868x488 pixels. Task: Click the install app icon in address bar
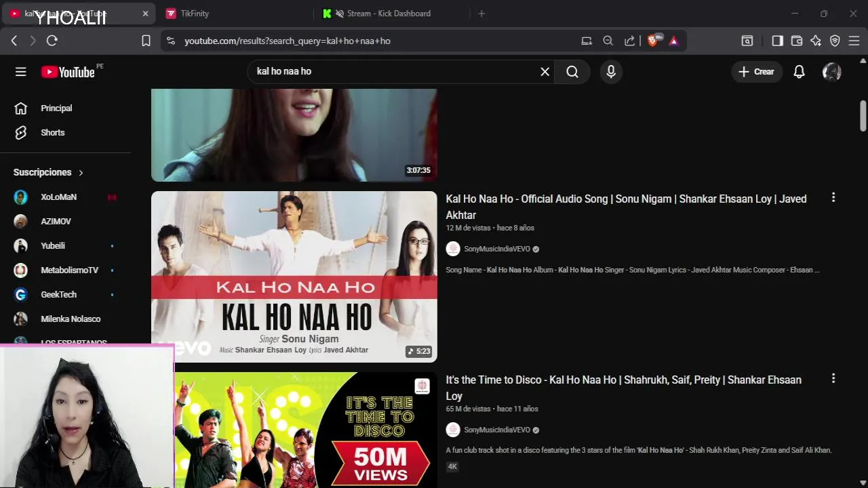tap(587, 41)
